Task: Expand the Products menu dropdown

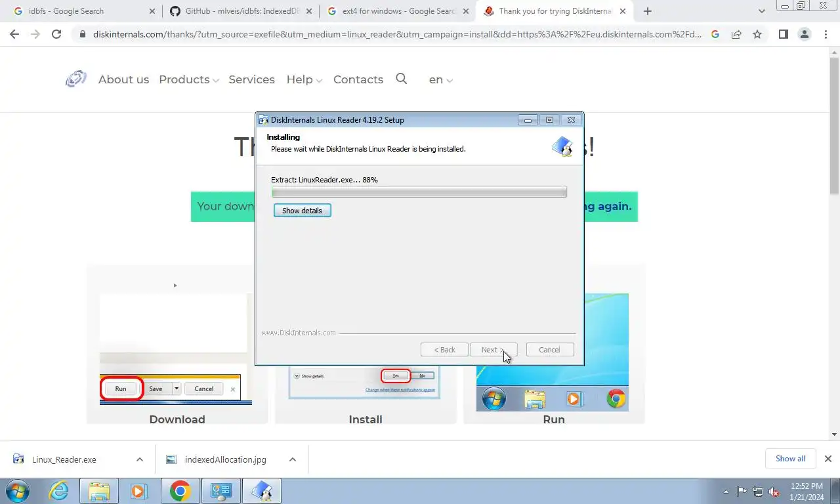Action: (189, 79)
